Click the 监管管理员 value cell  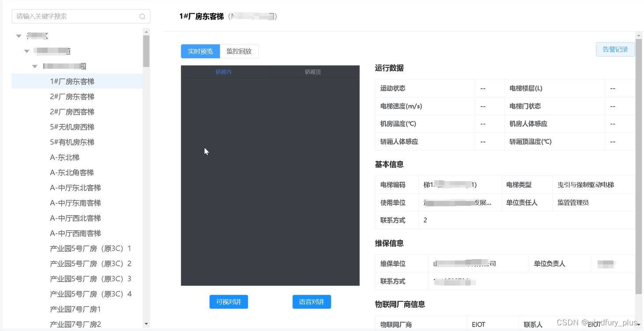pos(594,202)
